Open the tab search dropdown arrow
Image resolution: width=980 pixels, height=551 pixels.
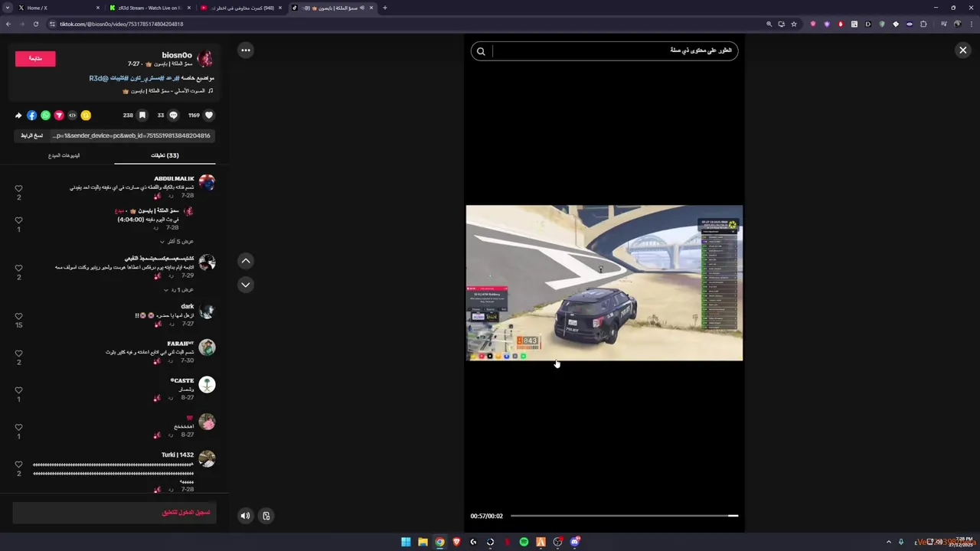8,8
